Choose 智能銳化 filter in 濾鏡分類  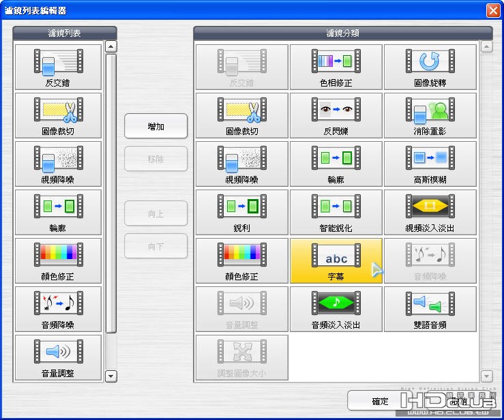[x=336, y=213]
